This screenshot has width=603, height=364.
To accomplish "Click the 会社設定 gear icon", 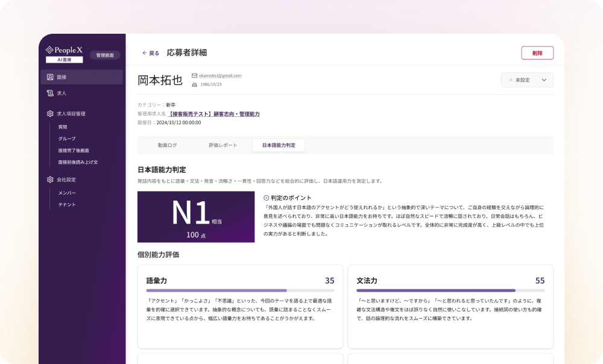I will click(x=50, y=180).
